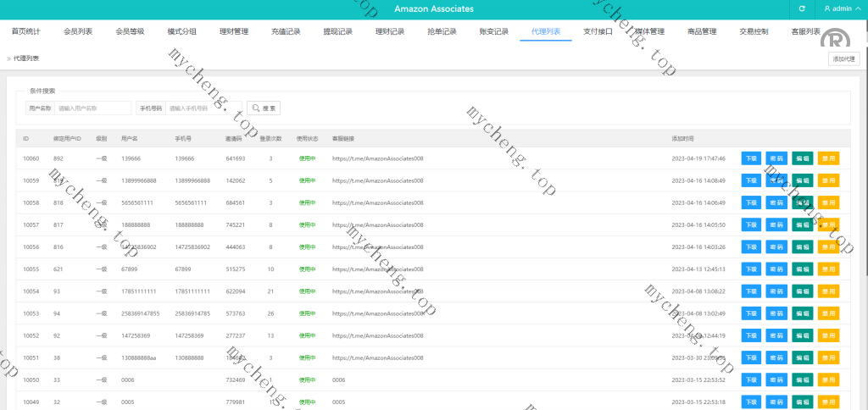Disable agent 10060 with the 禁用 button
Viewport: 868px width, 410px height.
pyautogui.click(x=828, y=158)
